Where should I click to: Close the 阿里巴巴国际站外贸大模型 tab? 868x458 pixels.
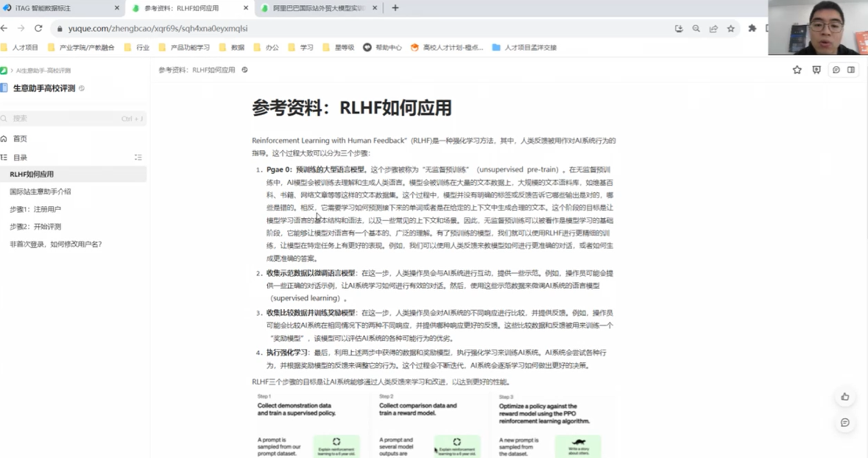[375, 8]
